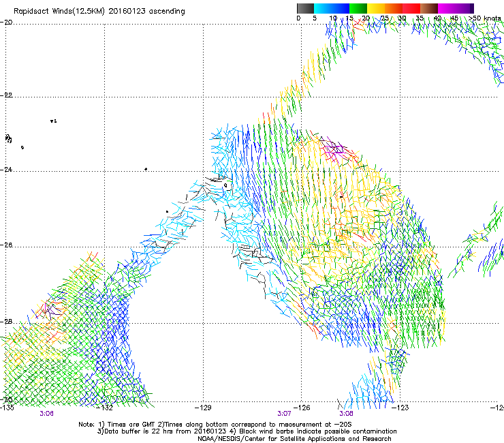
Task: Click the '-129' longitude axis label
Action: coord(204,408)
